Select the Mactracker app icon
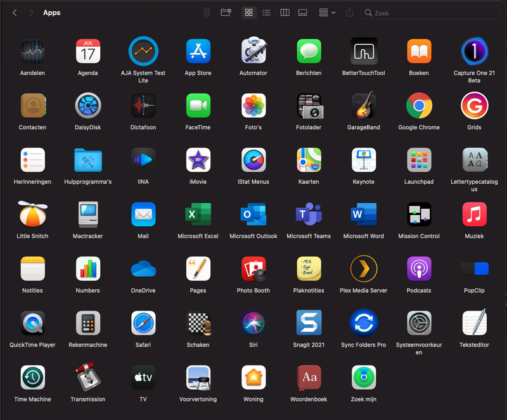507x420 pixels. 88,214
